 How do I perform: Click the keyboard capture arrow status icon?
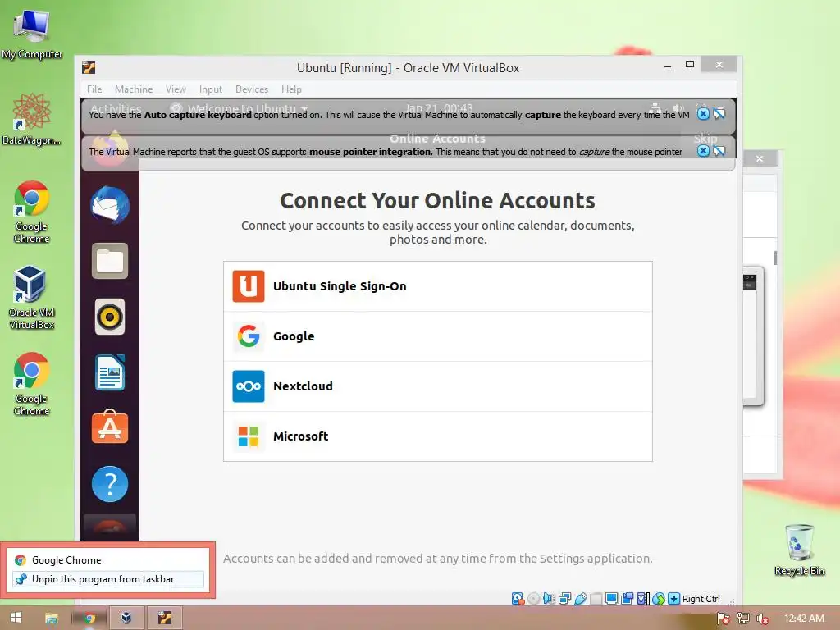(x=674, y=598)
